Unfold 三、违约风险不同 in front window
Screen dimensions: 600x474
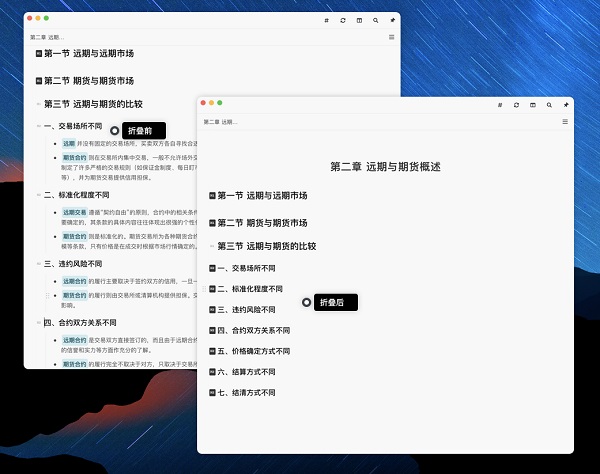click(x=212, y=310)
